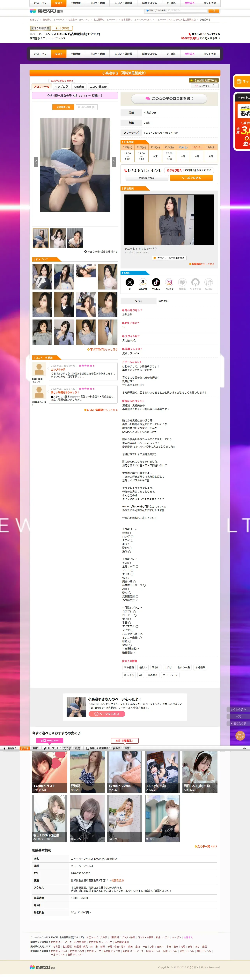Switch to the 写メブログ tab
Screen dimensions: 250x980
[62, 86]
